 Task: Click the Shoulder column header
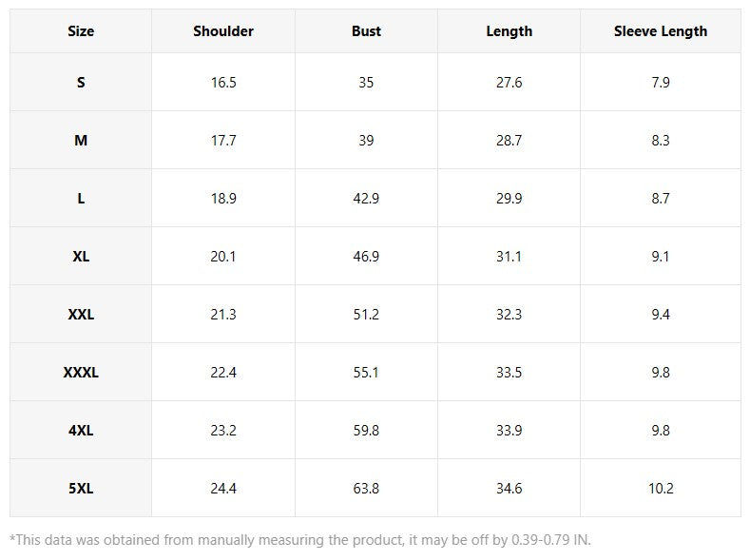coord(223,31)
